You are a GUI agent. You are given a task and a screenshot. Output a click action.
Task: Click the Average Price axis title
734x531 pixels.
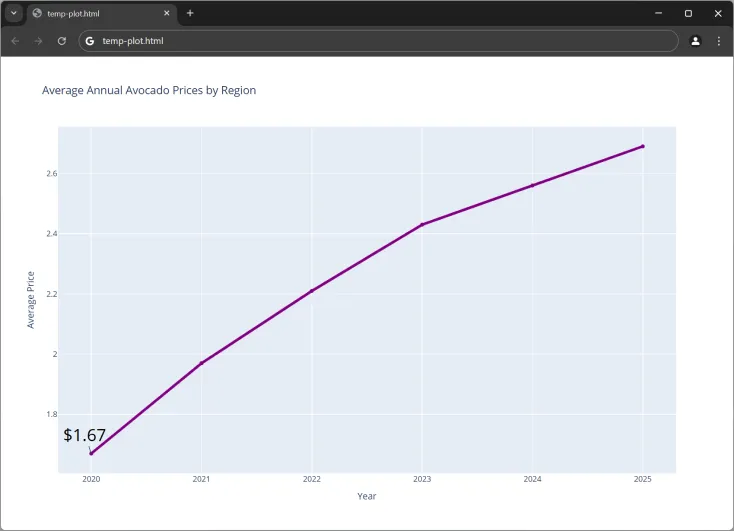coord(30,300)
